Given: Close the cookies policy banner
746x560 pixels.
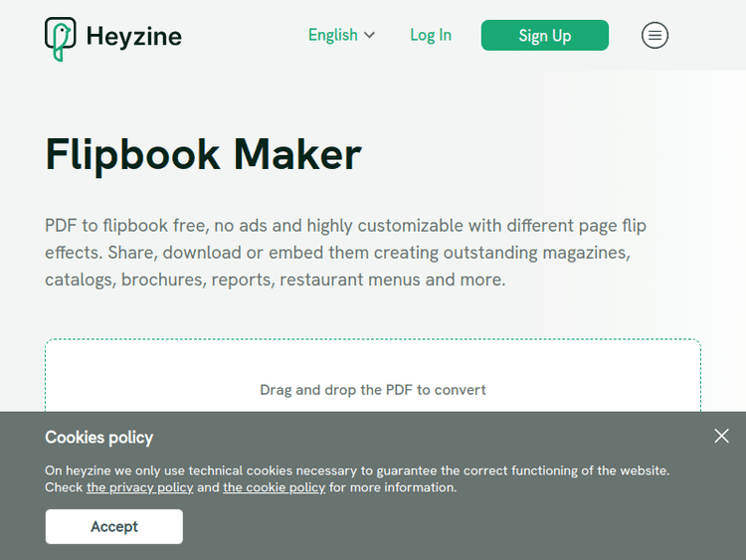Looking at the screenshot, I should pos(721,436).
